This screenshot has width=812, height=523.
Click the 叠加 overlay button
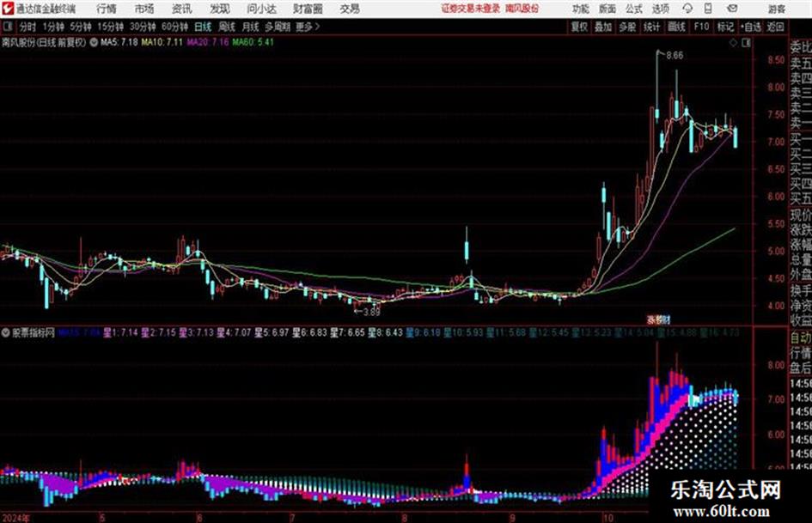point(603,27)
